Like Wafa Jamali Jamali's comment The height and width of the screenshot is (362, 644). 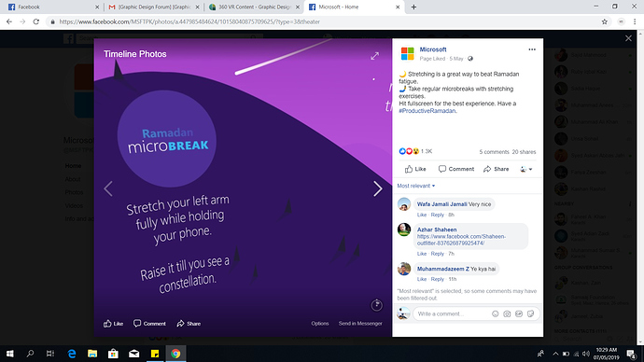[x=421, y=215]
